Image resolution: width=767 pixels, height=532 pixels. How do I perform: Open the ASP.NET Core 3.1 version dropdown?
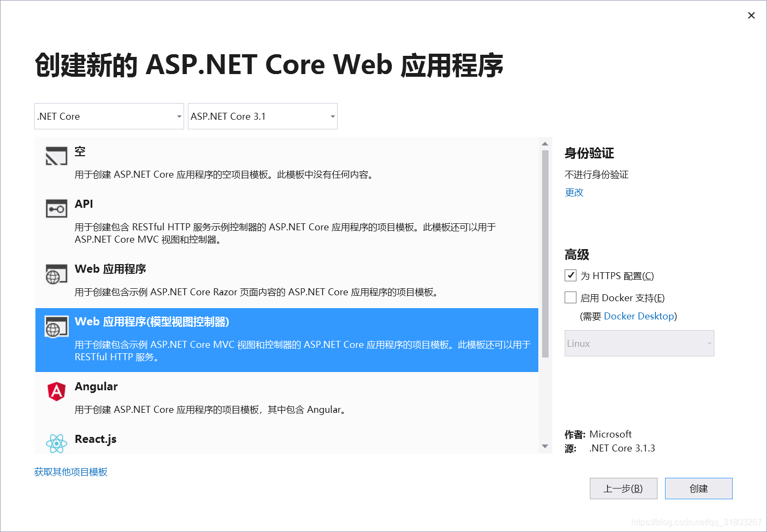pos(262,116)
